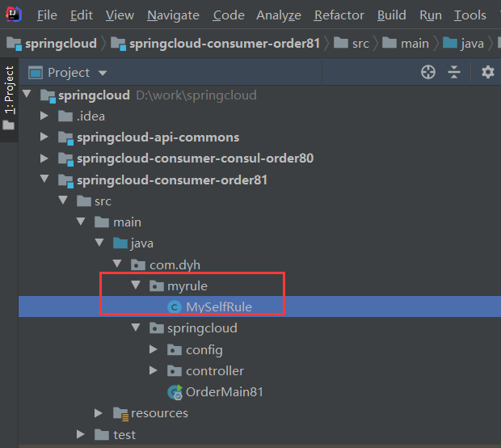The image size is (501, 448).
Task: Click the test folder icon
Action: 102,434
